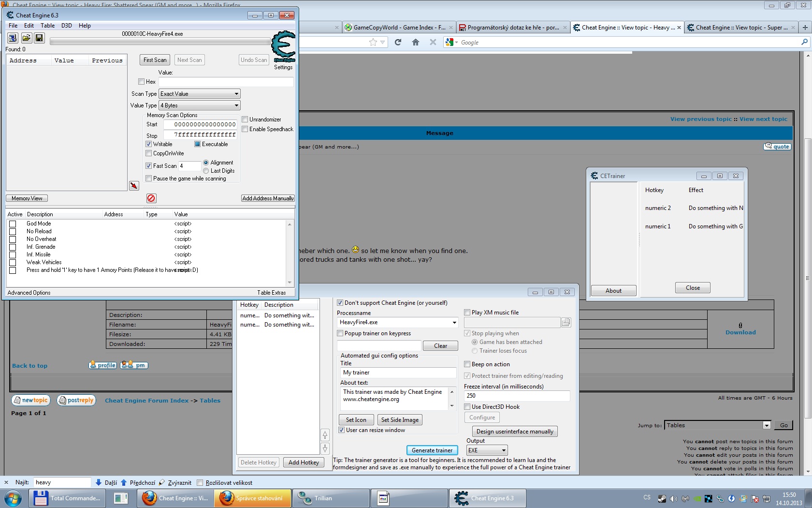Run the Google search with magnifier icon
Viewport: 812px width, 508px height.
click(x=804, y=42)
